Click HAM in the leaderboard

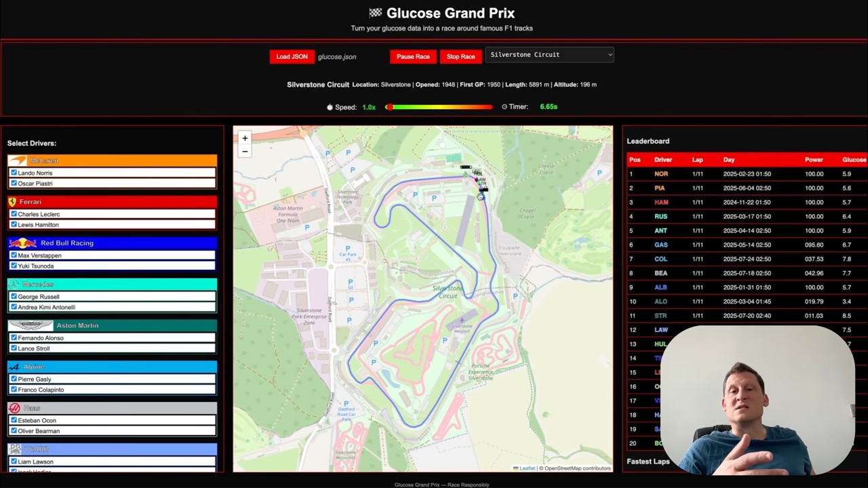[x=661, y=203]
